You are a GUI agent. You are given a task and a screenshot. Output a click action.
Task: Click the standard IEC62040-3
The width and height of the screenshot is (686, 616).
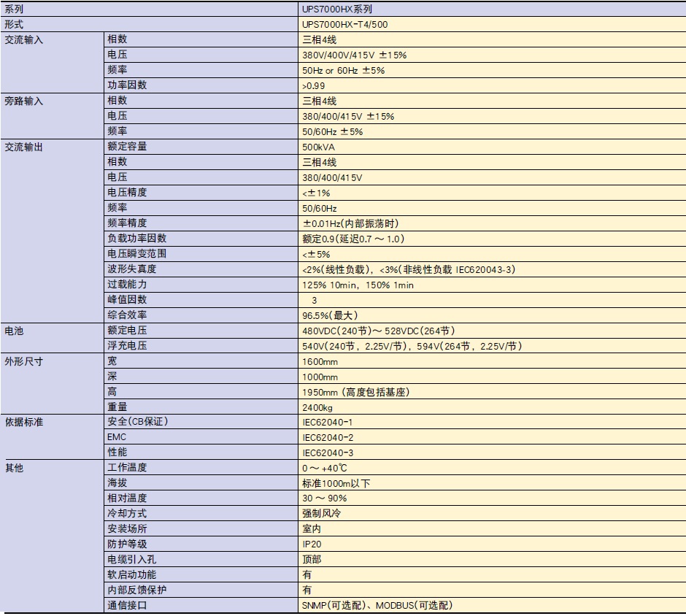point(328,453)
